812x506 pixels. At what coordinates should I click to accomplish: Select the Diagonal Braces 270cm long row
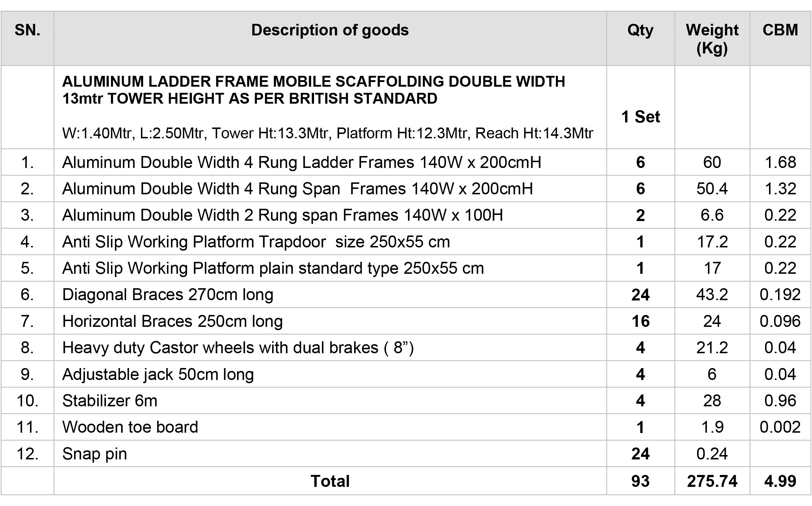click(x=406, y=294)
